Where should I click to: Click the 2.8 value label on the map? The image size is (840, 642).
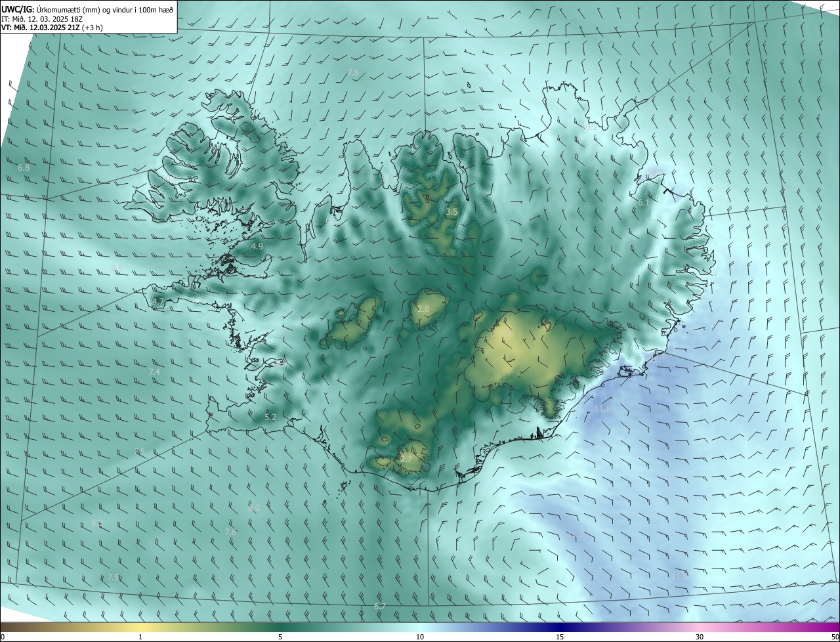pyautogui.click(x=423, y=309)
